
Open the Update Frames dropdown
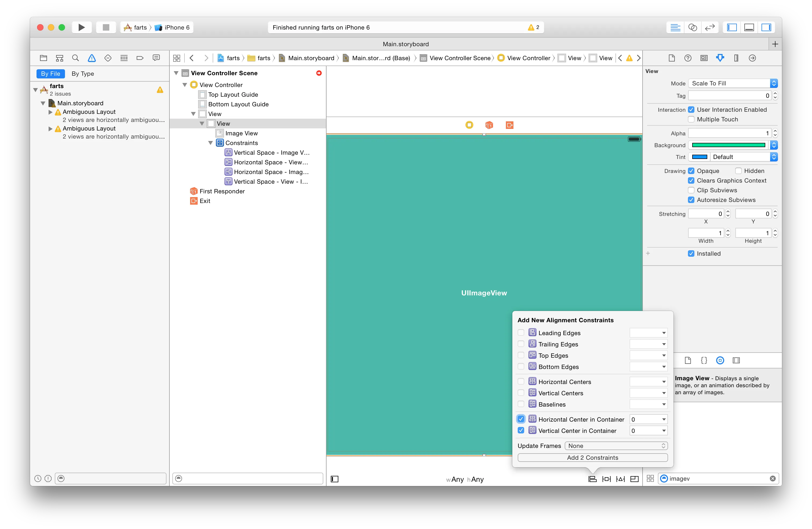616,445
